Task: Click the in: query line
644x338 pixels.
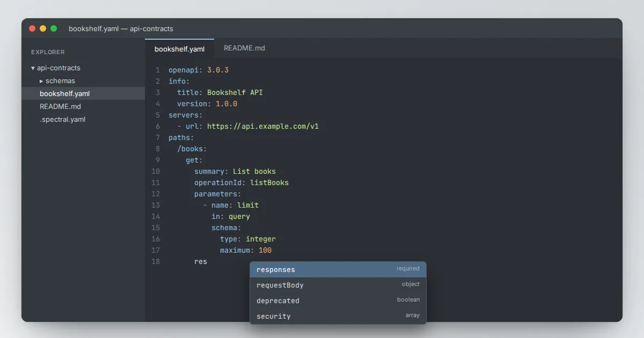Action: pyautogui.click(x=231, y=216)
